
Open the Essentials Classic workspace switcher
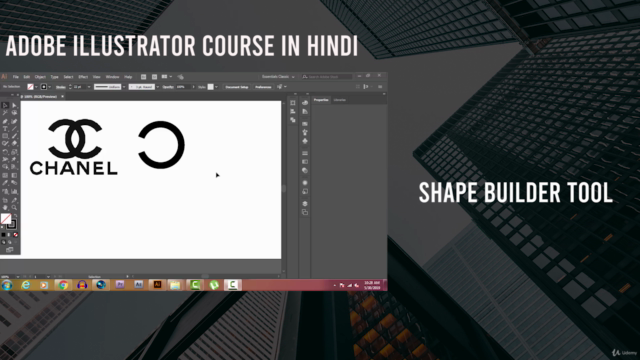278,77
